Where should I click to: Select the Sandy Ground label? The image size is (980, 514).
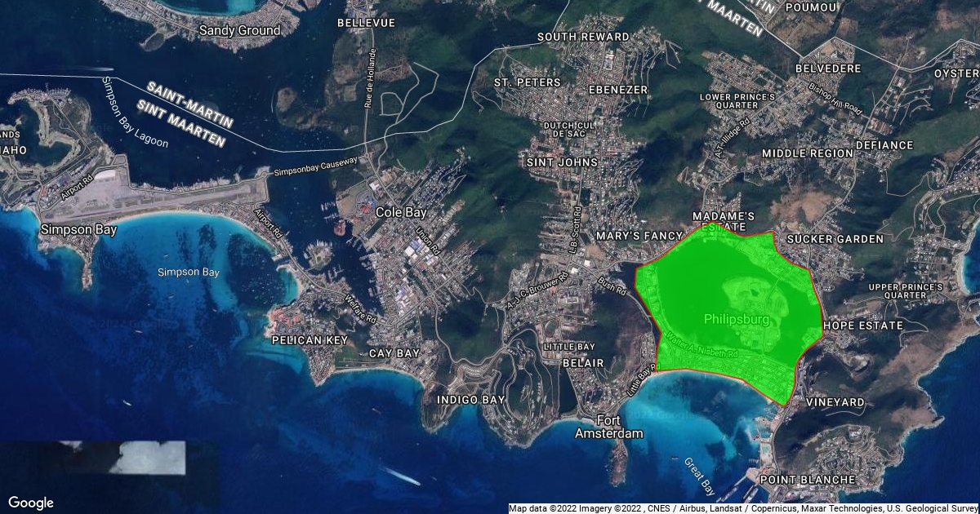239,30
